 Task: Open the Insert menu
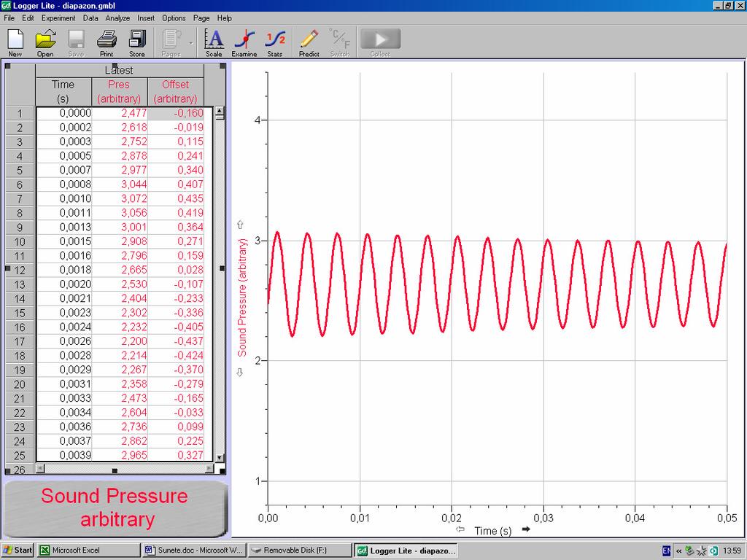tap(146, 18)
